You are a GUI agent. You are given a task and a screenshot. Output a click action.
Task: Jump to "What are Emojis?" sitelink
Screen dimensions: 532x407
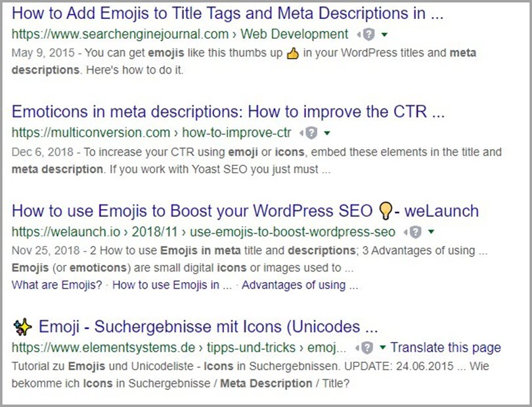(58, 285)
